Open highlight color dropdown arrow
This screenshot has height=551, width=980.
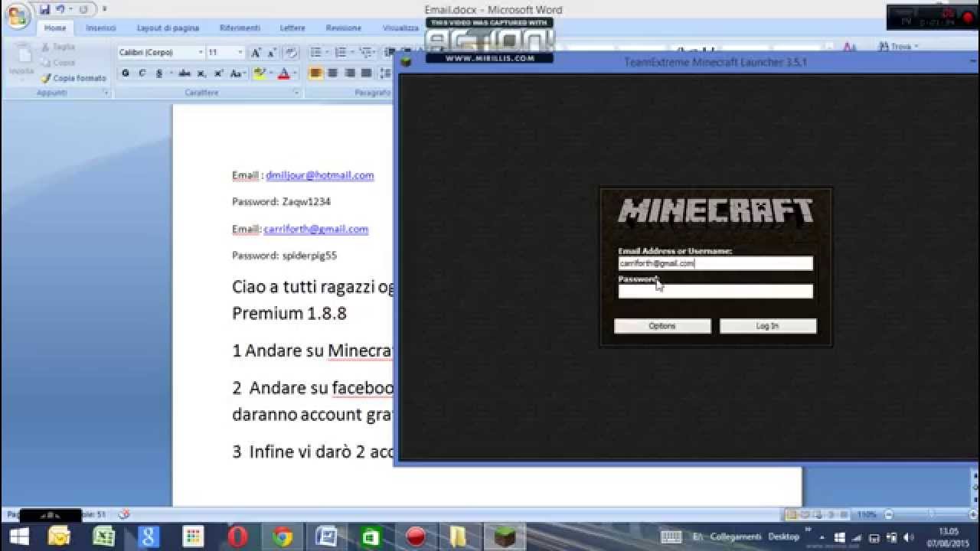[270, 73]
